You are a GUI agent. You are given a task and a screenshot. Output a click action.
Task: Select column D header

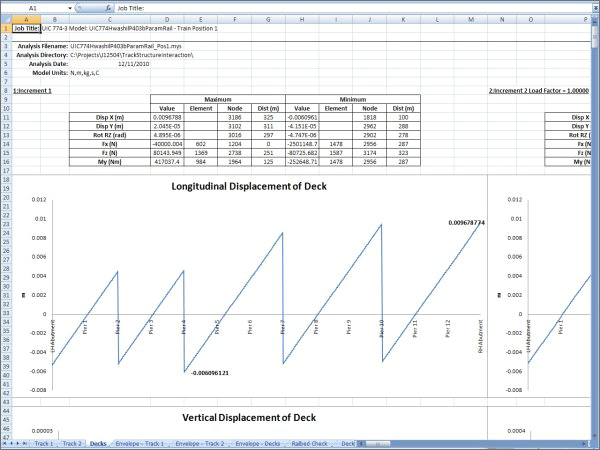[x=167, y=18]
